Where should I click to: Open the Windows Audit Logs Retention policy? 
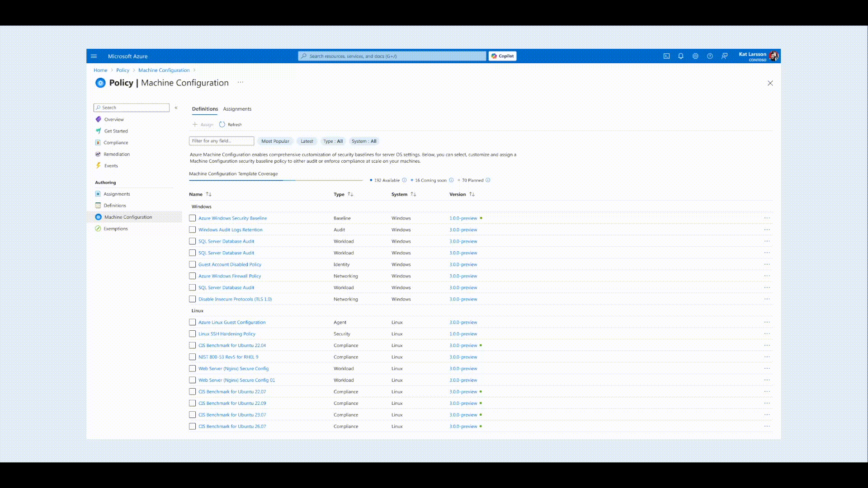tap(231, 230)
